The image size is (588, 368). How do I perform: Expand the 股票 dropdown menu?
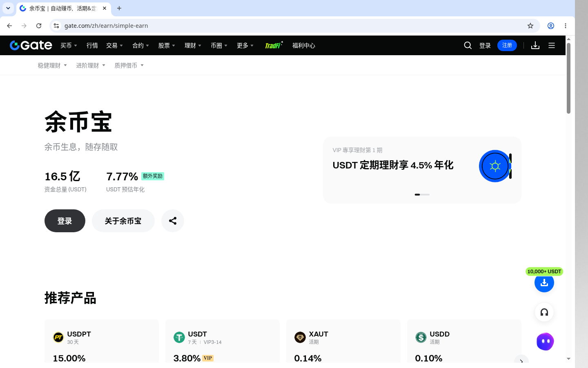(x=167, y=45)
